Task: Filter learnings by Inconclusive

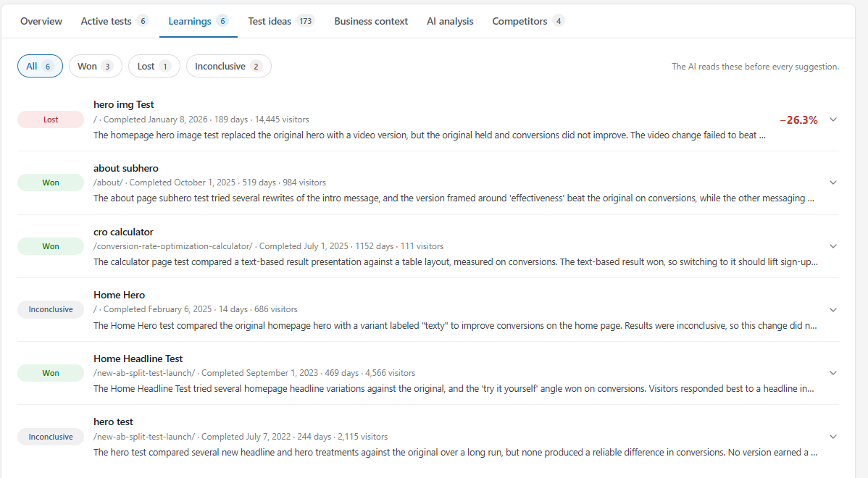Action: 229,66
